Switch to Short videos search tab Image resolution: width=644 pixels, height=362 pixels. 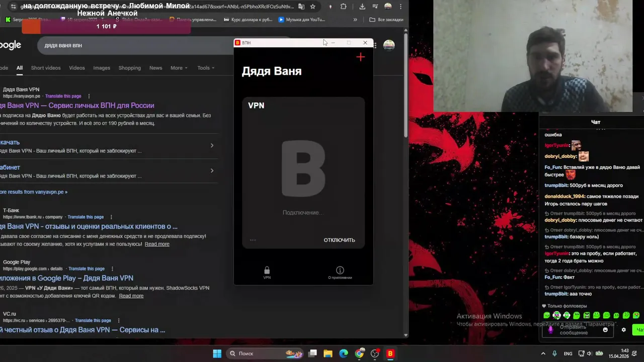(46, 68)
